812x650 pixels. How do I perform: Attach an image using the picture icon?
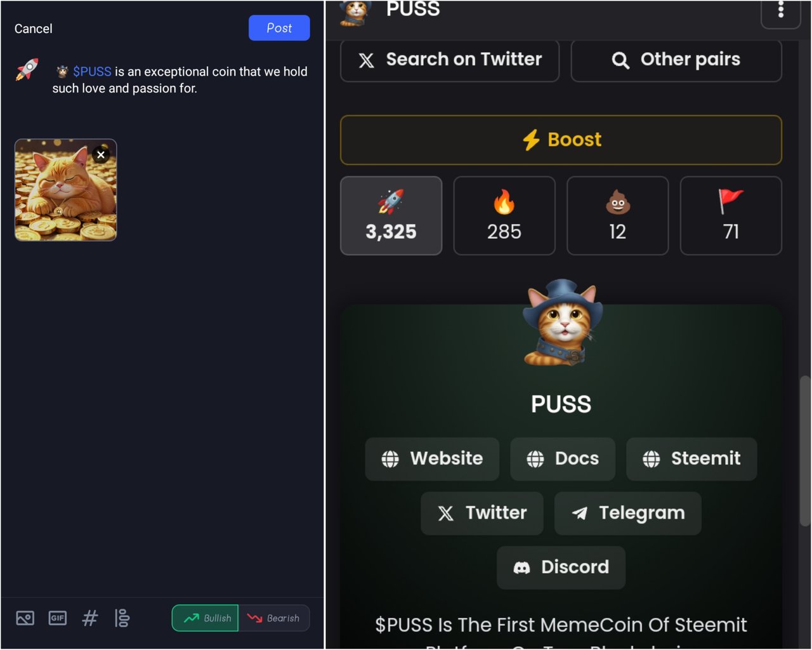25,618
